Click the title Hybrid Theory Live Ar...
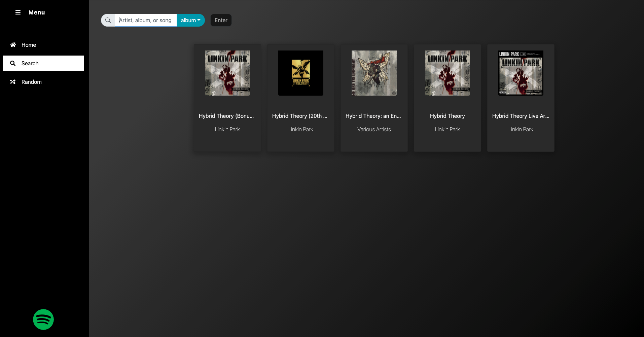Image resolution: width=644 pixels, height=337 pixels. coord(521,116)
